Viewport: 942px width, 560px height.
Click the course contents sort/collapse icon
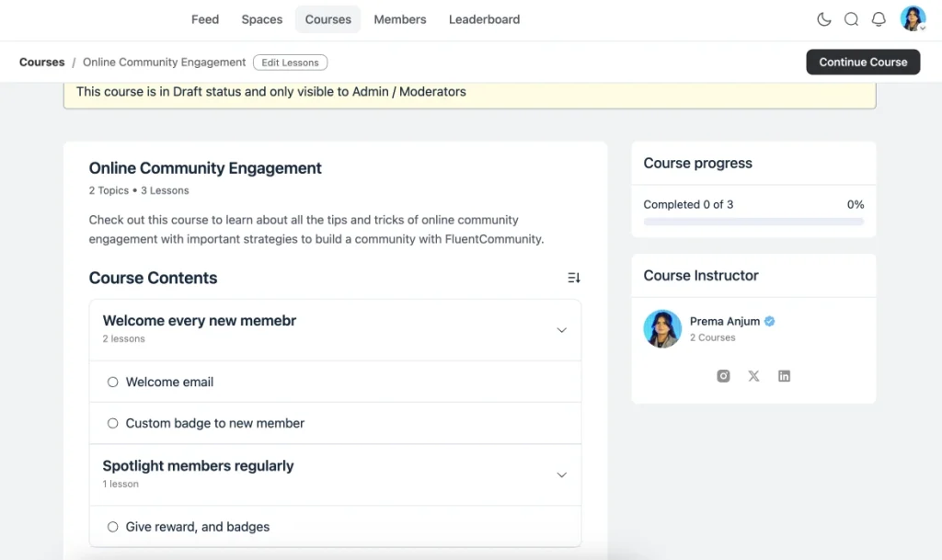click(x=574, y=278)
